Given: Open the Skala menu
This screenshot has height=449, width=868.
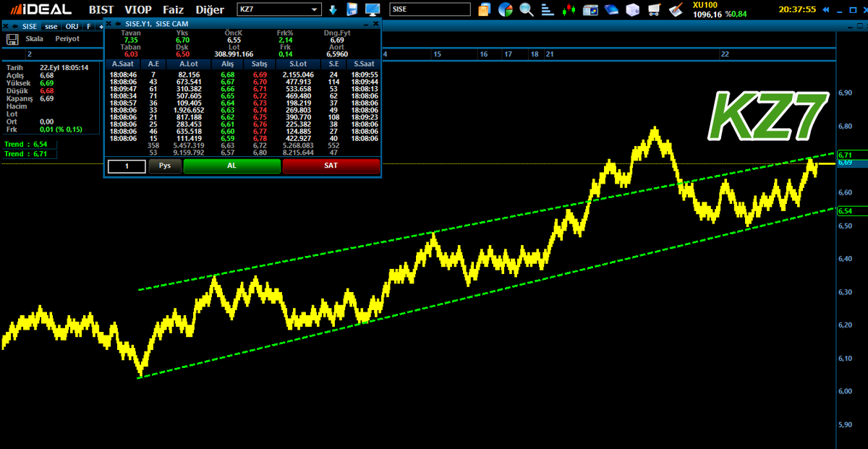Looking at the screenshot, I should (34, 38).
